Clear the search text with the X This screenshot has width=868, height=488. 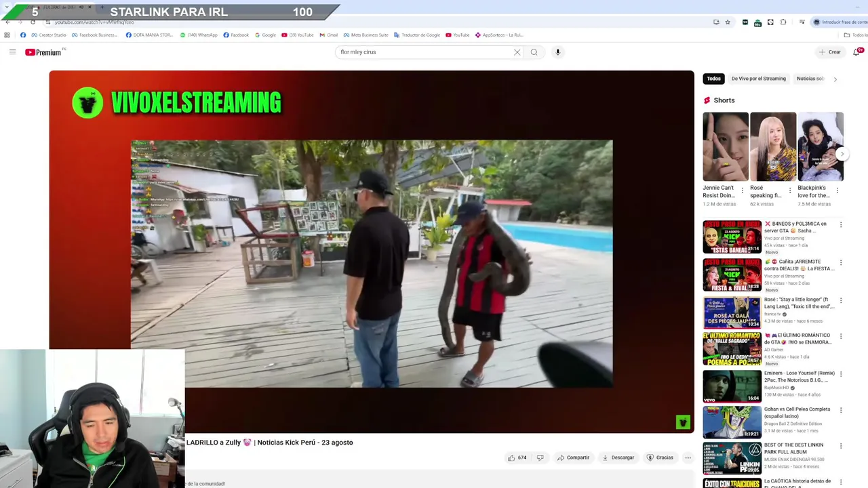[x=517, y=52]
